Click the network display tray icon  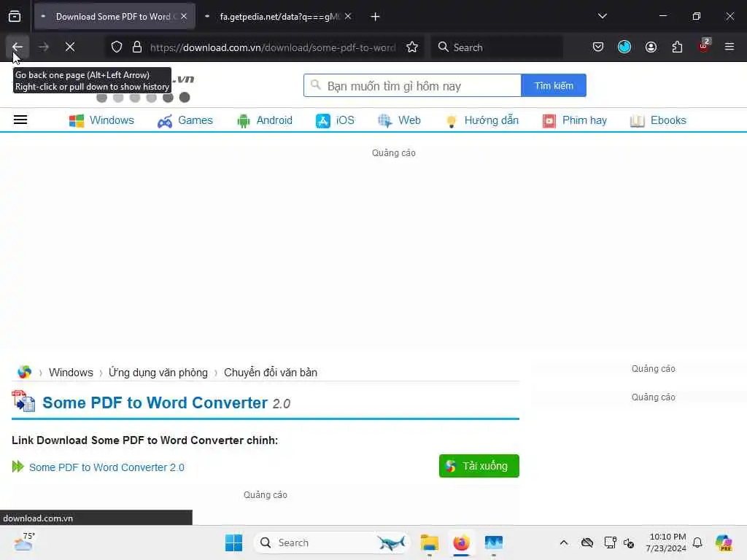610,542
